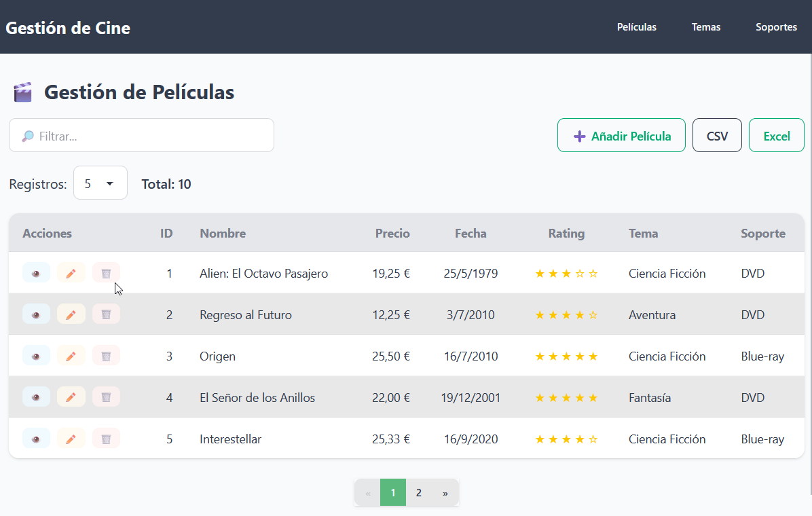This screenshot has height=516, width=812.
Task: Click the edit pencil for Interestellar
Action: (x=71, y=439)
